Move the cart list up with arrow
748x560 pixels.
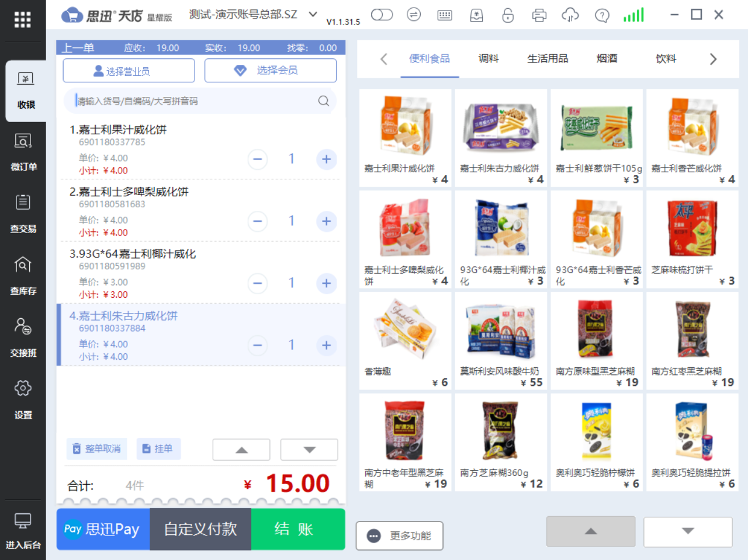(x=241, y=450)
